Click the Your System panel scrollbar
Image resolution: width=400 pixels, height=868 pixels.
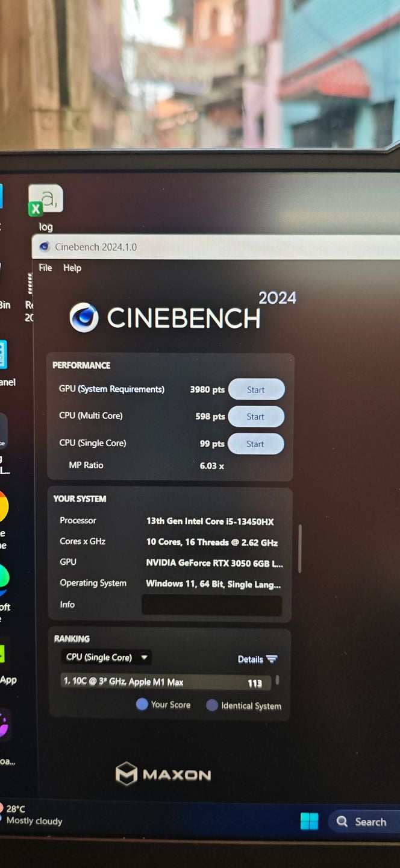[x=299, y=549]
